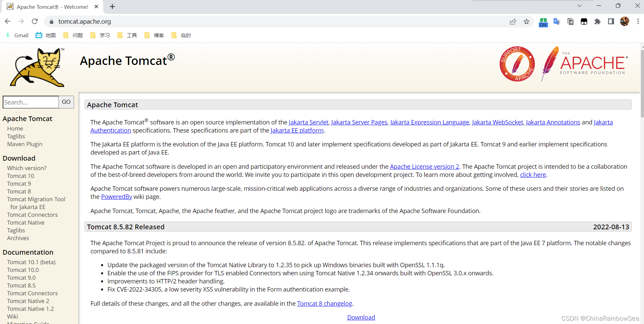This screenshot has height=324, width=644.
Task: Go to Tomcat 8 download page
Action: click(x=19, y=191)
